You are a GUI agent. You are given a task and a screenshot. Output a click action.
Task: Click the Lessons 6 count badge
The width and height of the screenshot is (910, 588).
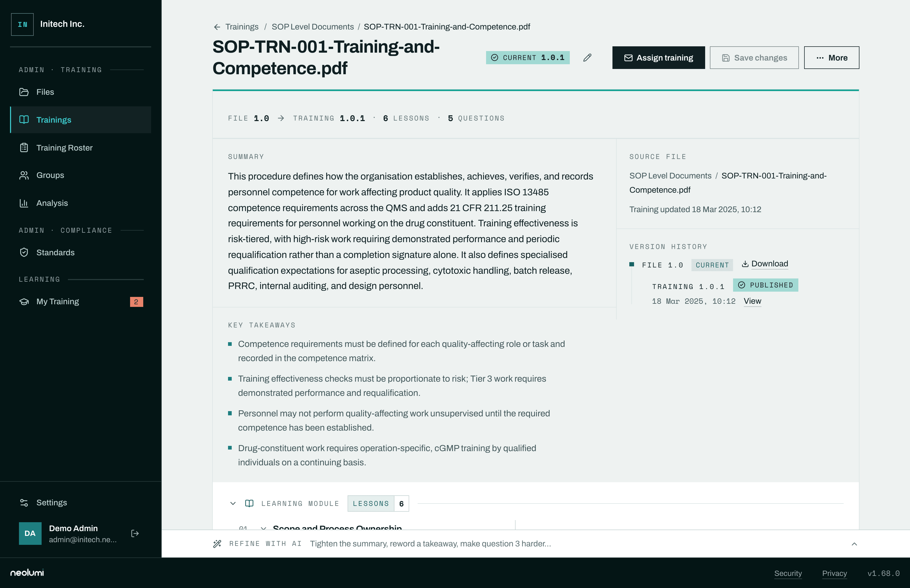click(378, 504)
